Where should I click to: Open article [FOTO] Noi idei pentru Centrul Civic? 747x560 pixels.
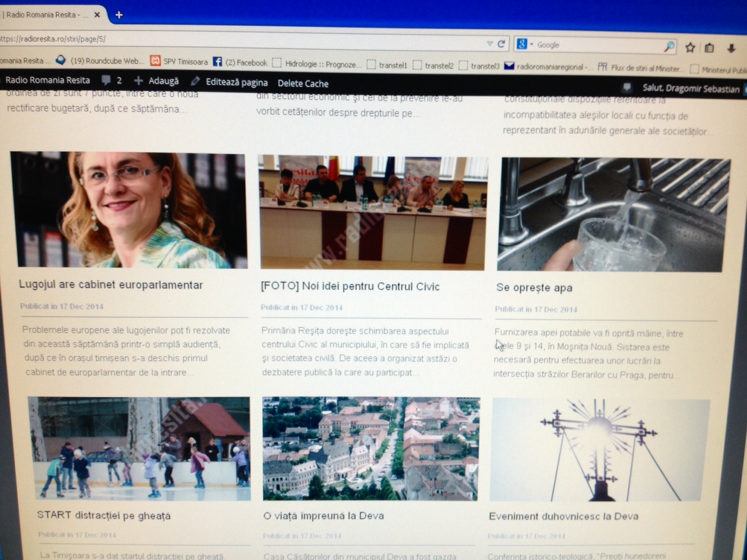[x=350, y=286]
